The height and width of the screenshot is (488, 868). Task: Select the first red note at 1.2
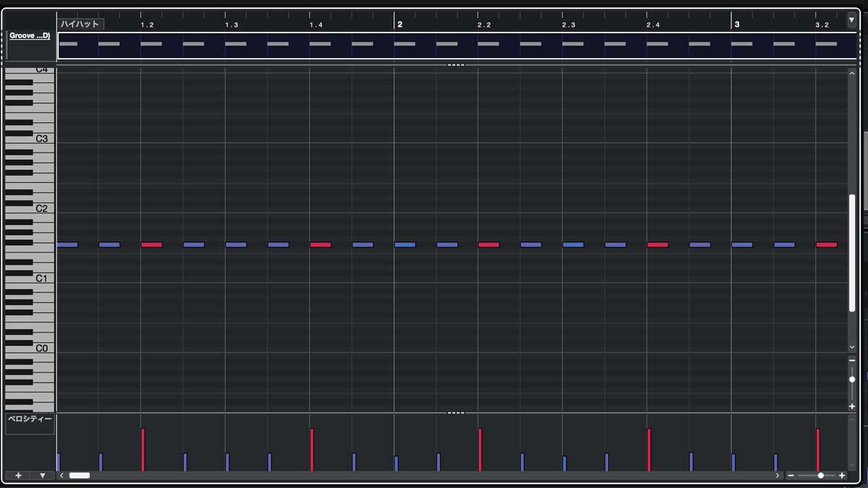point(151,245)
